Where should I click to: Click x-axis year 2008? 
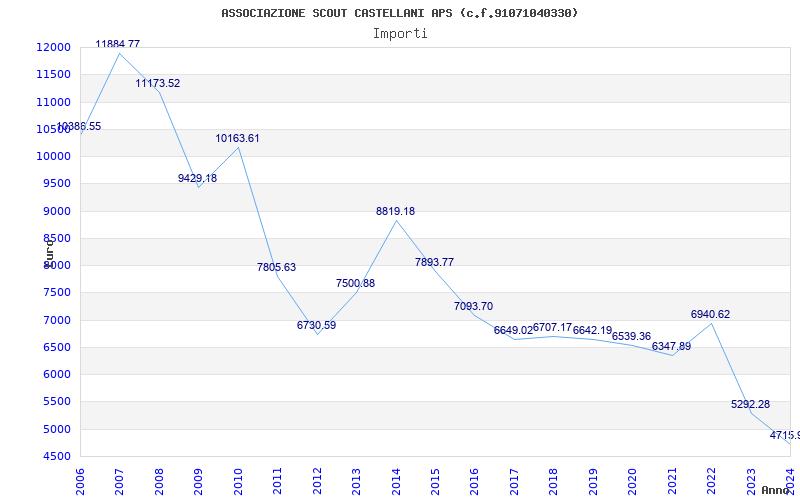click(x=159, y=482)
